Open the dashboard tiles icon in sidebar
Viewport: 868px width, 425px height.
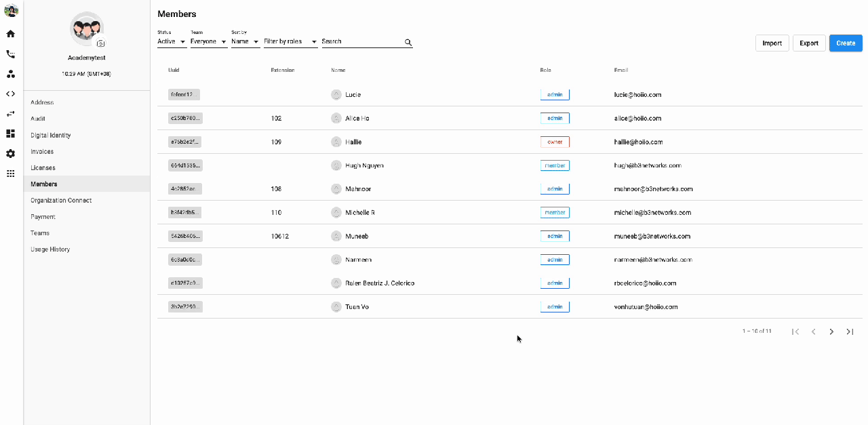tap(10, 134)
